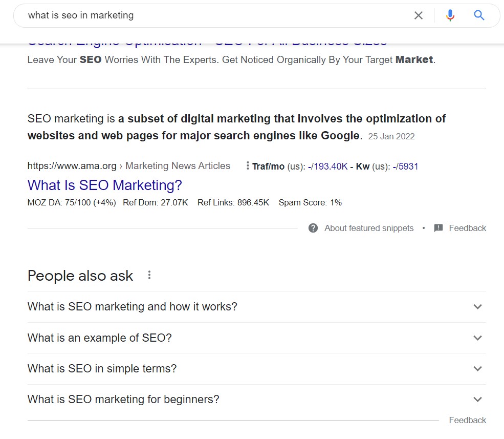Viewport: 504px width, 439px height.
Task: Open the three-dot menu beside Traf/mo stats
Action: coord(248,165)
